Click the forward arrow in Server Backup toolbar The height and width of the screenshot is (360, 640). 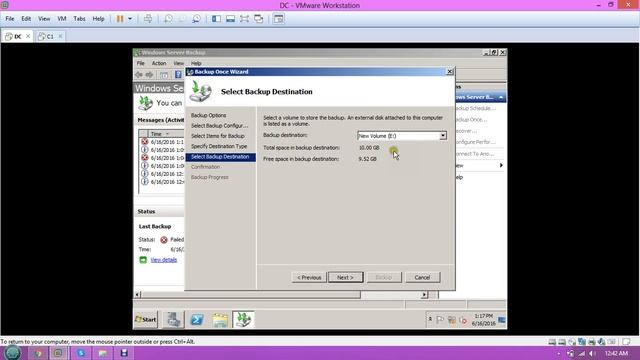tap(149, 75)
